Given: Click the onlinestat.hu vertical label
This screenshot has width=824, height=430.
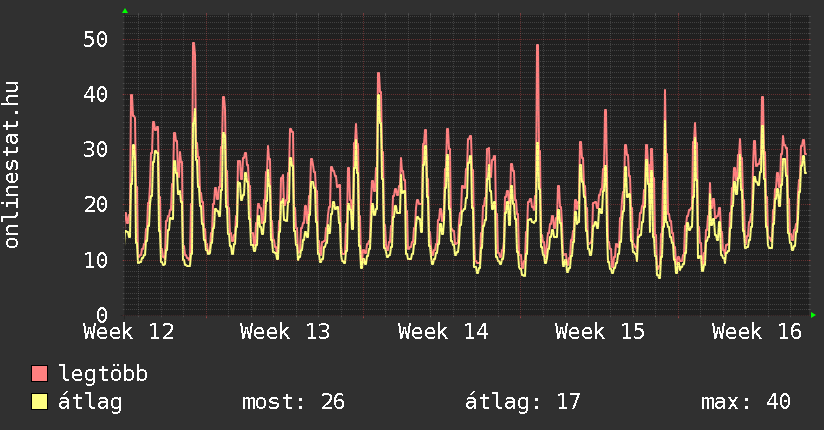Looking at the screenshot, I should [12, 165].
